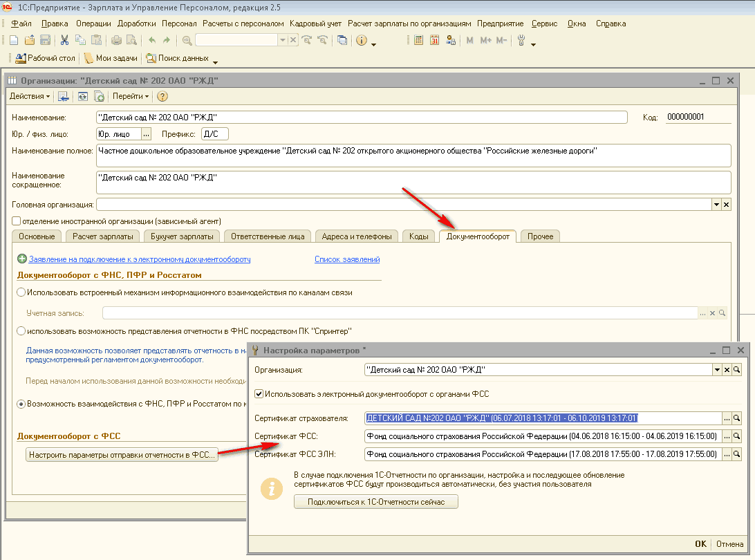This screenshot has height=560, width=755.
Task: Open chooser button for Сертификат ФСС
Action: pyautogui.click(x=727, y=436)
